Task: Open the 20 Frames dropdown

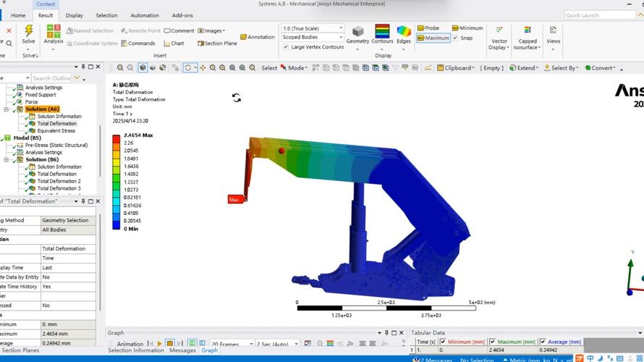Action: point(232,344)
